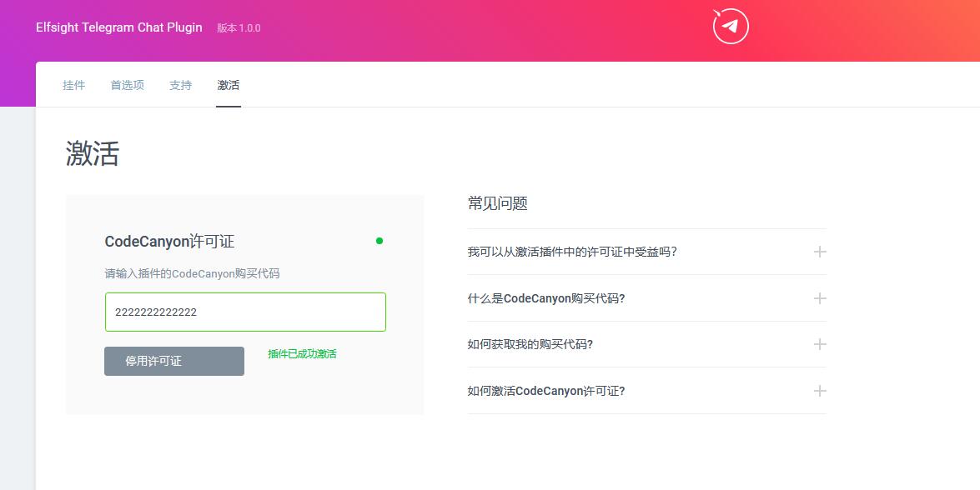Image resolution: width=980 pixels, height=490 pixels.
Task: Focus the CodeCanyon purchase code field
Action: (x=245, y=312)
